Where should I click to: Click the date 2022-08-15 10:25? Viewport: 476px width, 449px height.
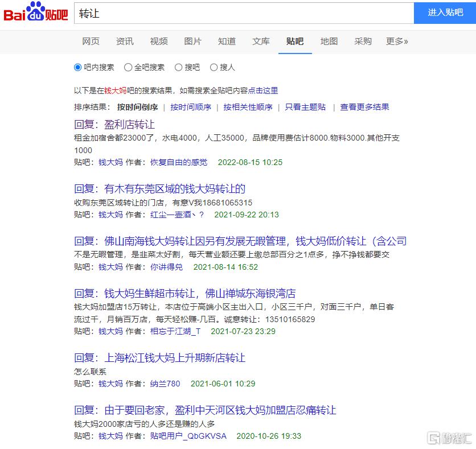tap(250, 162)
